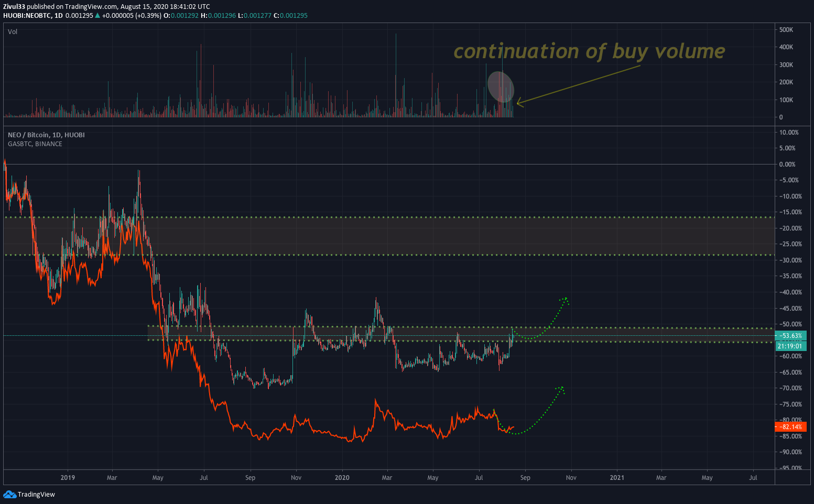Click the low value L:0.001277
Screen dimensions: 814x504
[255, 16]
